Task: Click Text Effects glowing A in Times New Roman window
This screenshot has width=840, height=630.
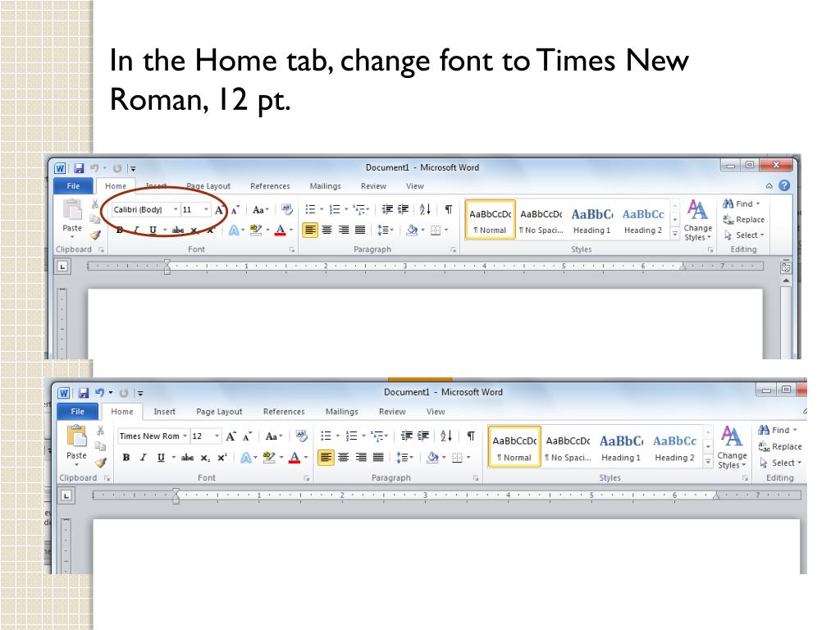Action: pos(246,458)
